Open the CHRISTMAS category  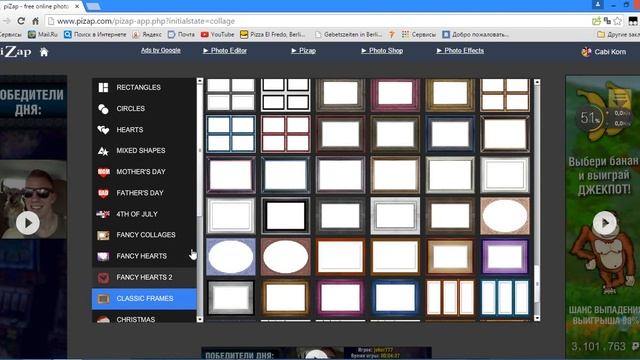pyautogui.click(x=136, y=319)
